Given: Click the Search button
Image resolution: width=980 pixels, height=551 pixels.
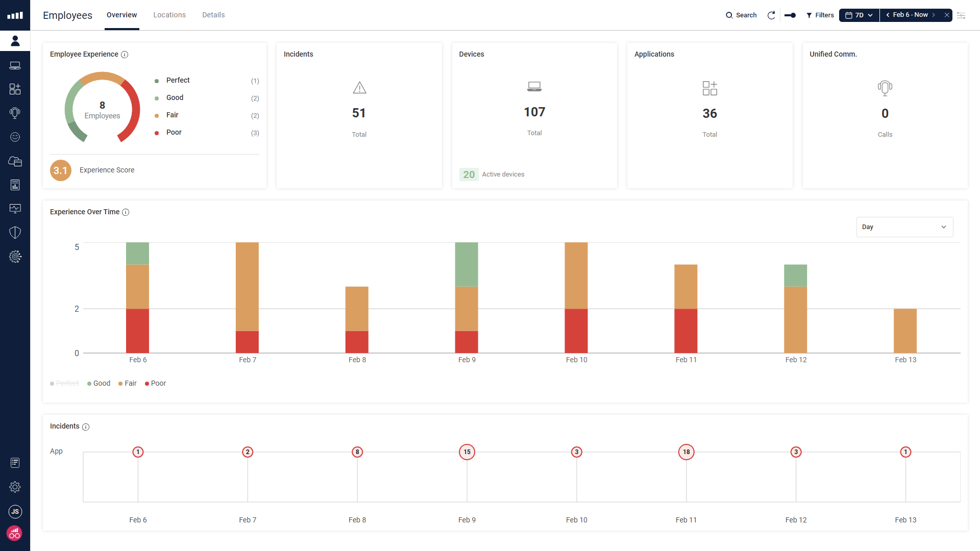Looking at the screenshot, I should [741, 15].
